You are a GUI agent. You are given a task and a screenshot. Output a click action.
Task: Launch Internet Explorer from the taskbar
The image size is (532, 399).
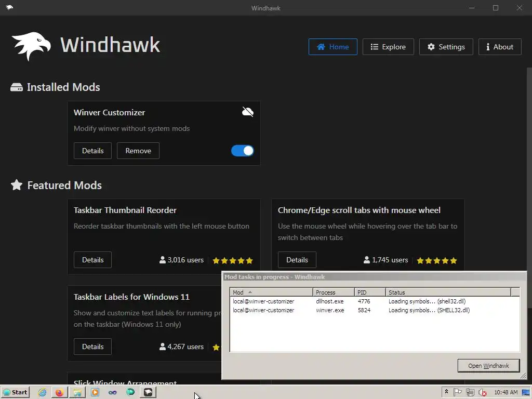pyautogui.click(x=42, y=392)
